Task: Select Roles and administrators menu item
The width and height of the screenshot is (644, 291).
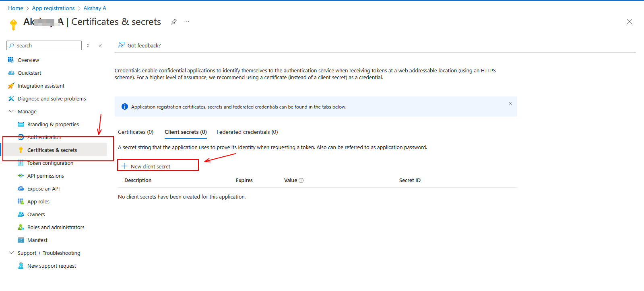Action: coord(56,227)
